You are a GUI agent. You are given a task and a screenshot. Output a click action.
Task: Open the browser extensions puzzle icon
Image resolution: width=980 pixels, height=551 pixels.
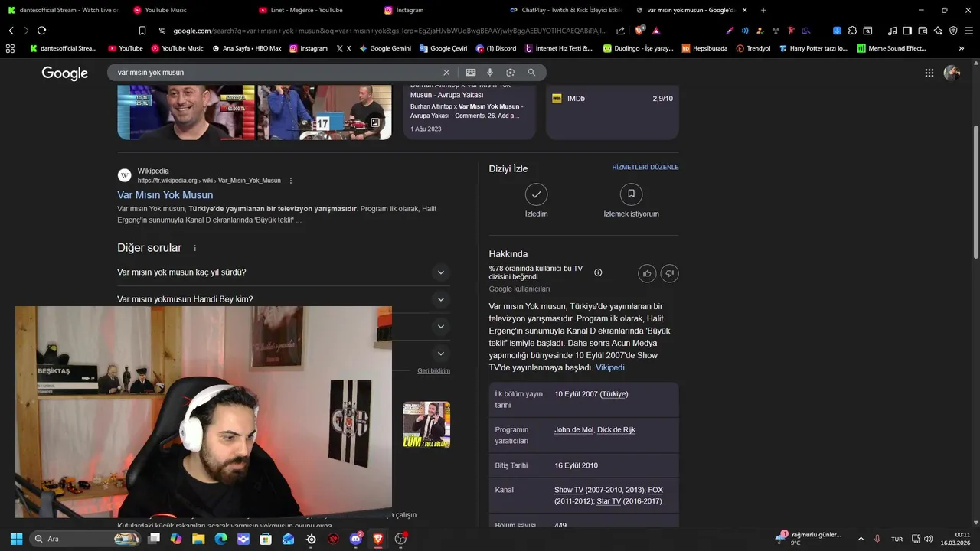point(853,31)
